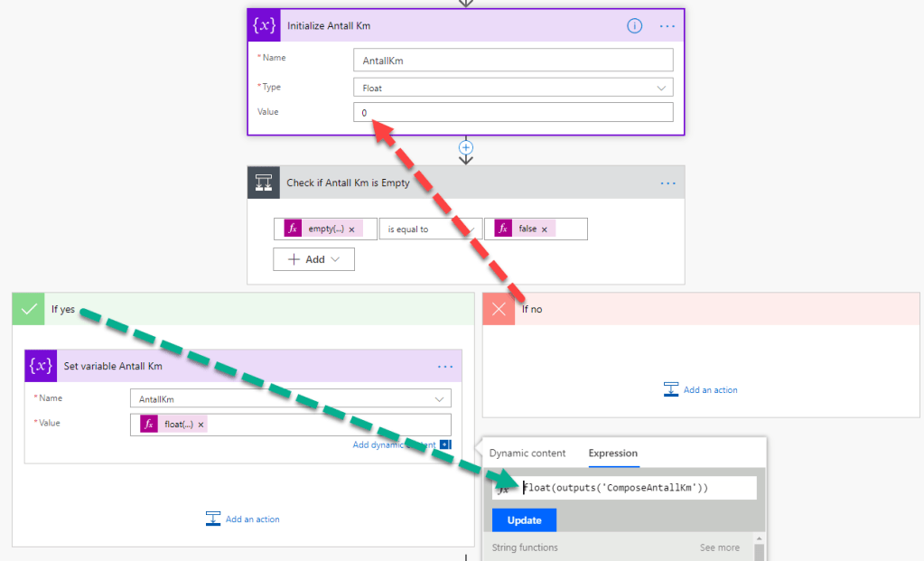This screenshot has height=561, width=924.
Task: Select the Expression tab
Action: (613, 453)
